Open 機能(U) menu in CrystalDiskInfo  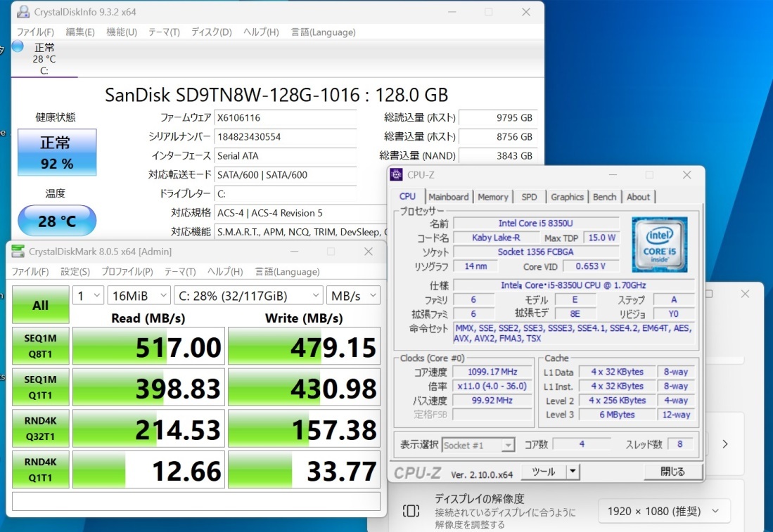tap(122, 32)
